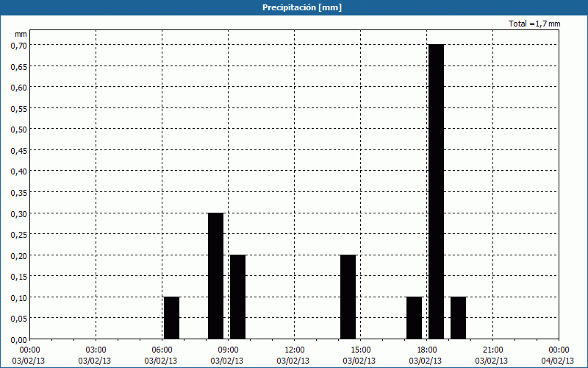Image resolution: width=588 pixels, height=368 pixels.
Task: Select the Total =1,7 mm label
Action: point(534,24)
